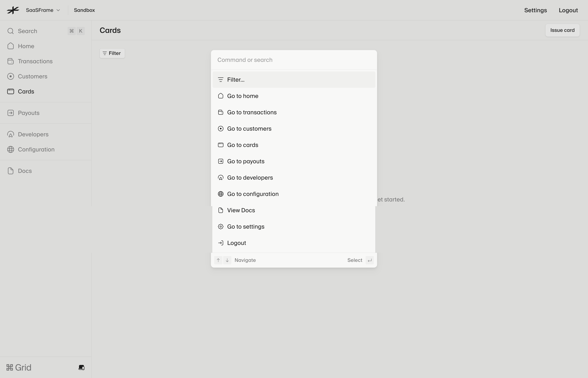Select View Docs command
Viewport: 588px width, 378px height.
[294, 210]
